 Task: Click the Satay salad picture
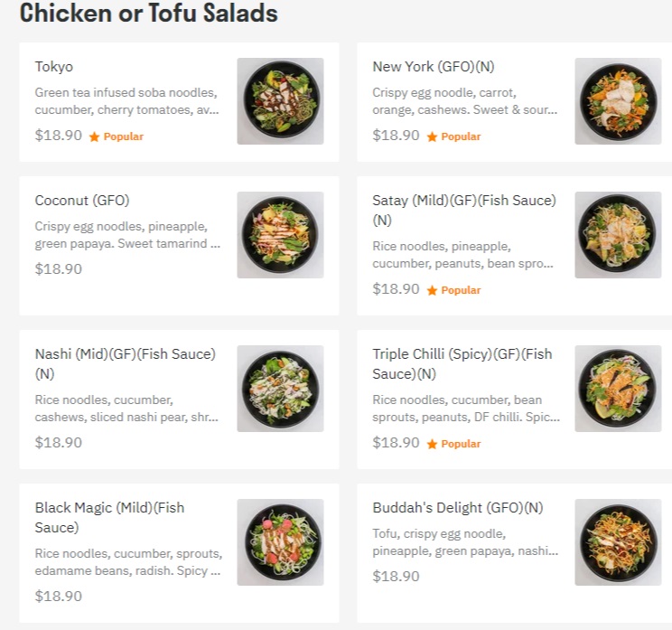[618, 235]
